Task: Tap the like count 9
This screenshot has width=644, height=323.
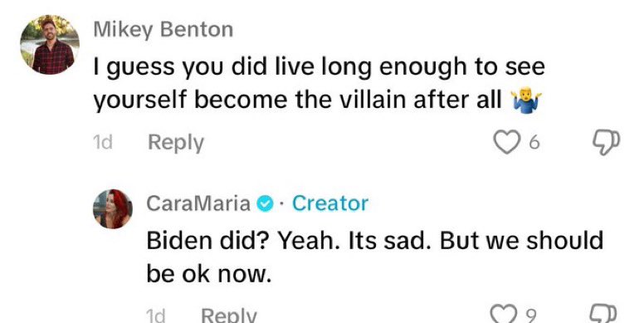Action: (x=531, y=316)
